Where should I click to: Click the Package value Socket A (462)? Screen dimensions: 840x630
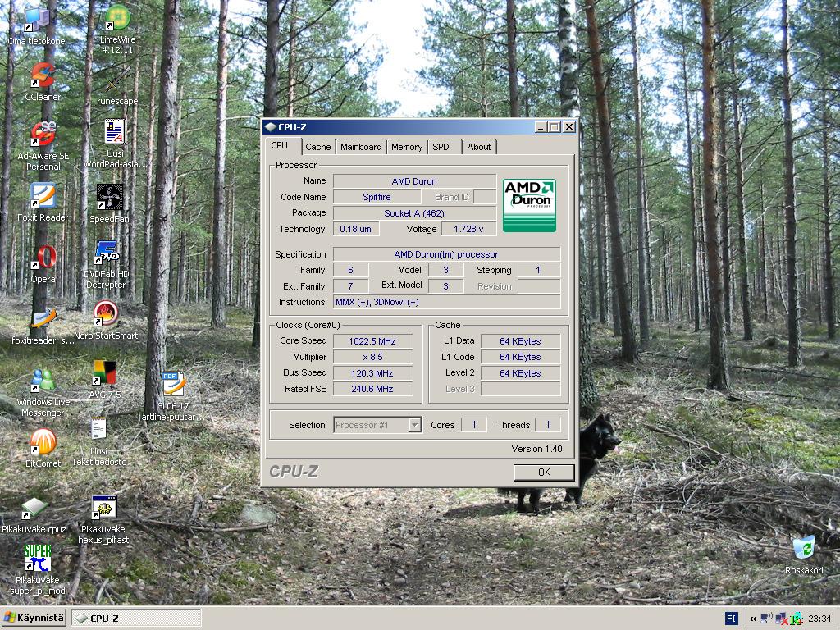tap(414, 213)
